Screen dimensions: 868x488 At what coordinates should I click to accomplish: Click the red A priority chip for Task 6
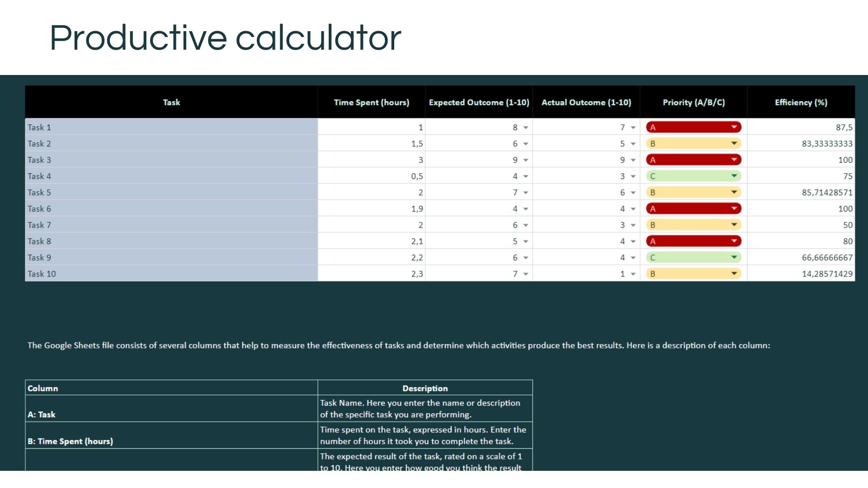pyautogui.click(x=693, y=209)
